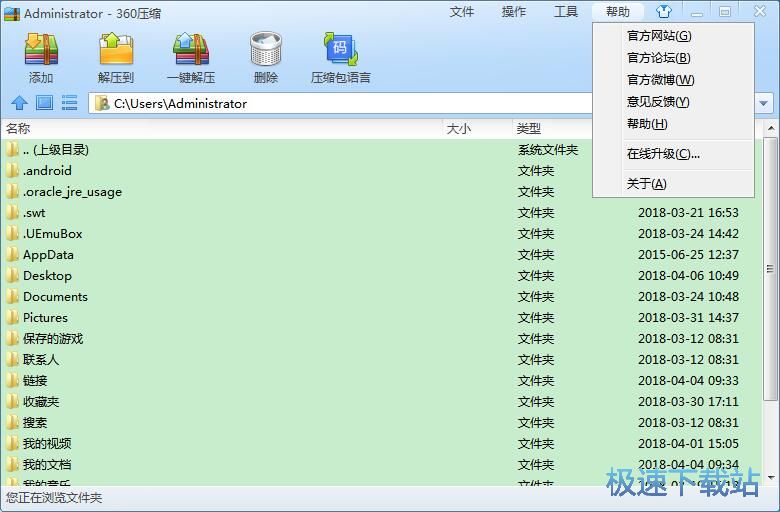Click the folder icon in the address bar

click(x=102, y=103)
